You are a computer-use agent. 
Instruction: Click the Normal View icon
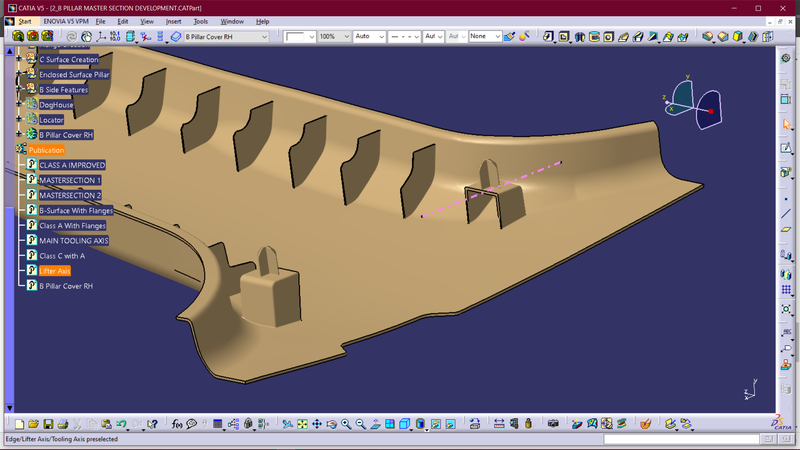(375, 424)
